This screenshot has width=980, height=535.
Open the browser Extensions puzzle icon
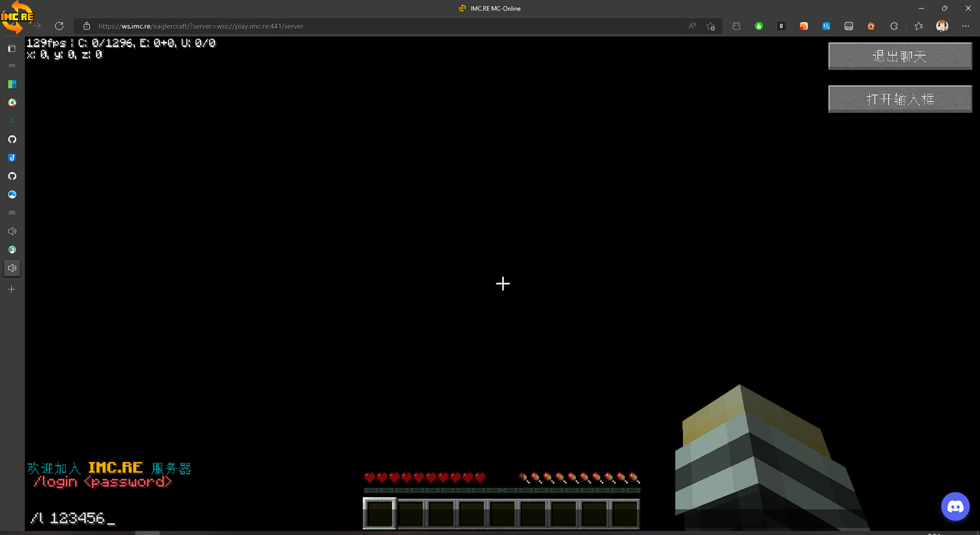point(893,26)
